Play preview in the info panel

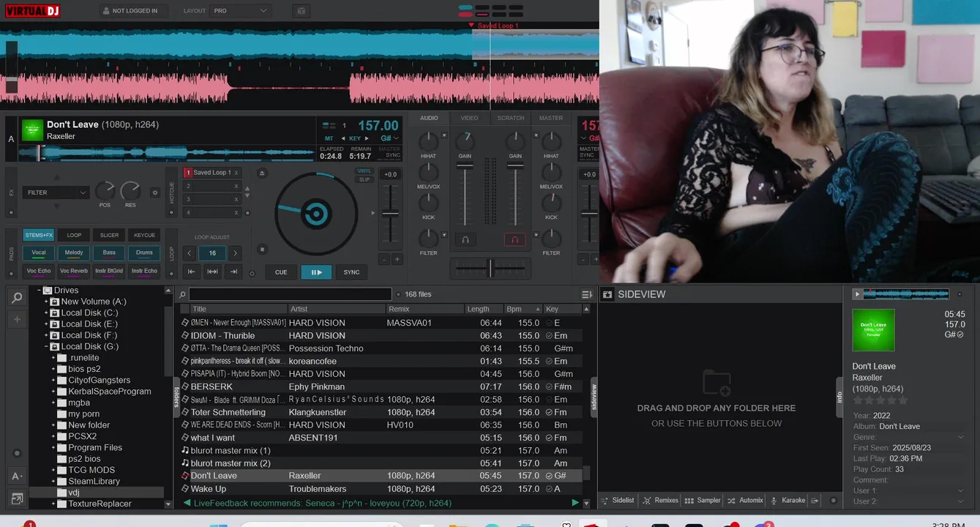(857, 294)
